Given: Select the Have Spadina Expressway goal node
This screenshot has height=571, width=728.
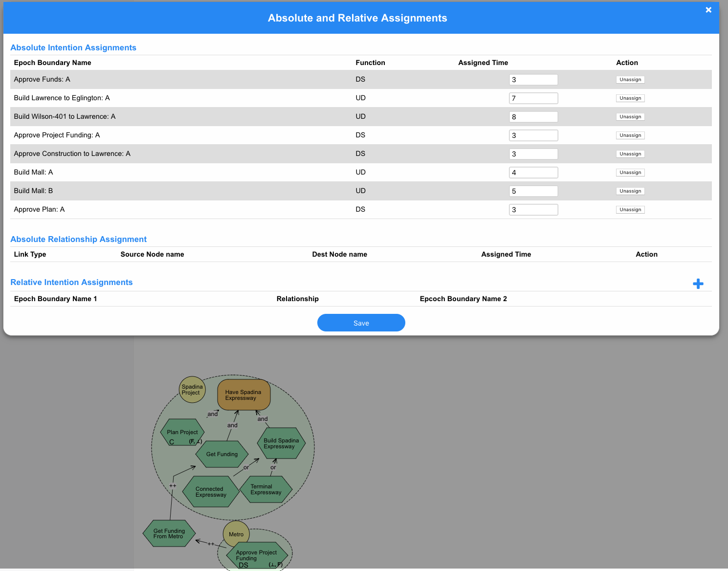Looking at the screenshot, I should (243, 395).
